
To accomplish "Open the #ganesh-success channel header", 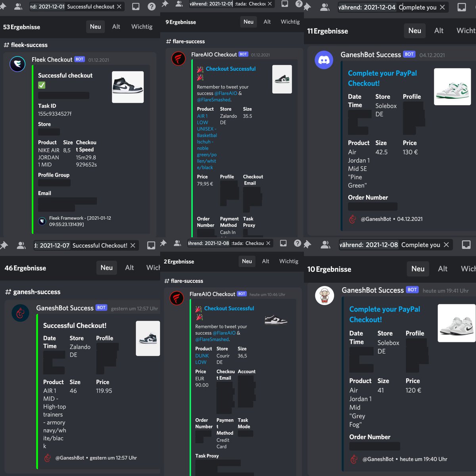I will pyautogui.click(x=33, y=292).
